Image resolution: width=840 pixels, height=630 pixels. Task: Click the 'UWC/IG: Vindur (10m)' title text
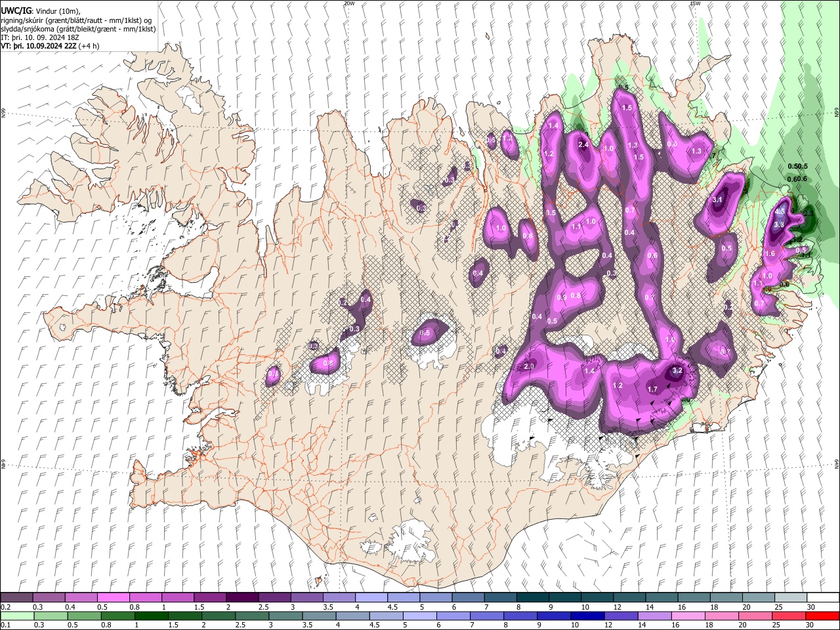coord(41,10)
